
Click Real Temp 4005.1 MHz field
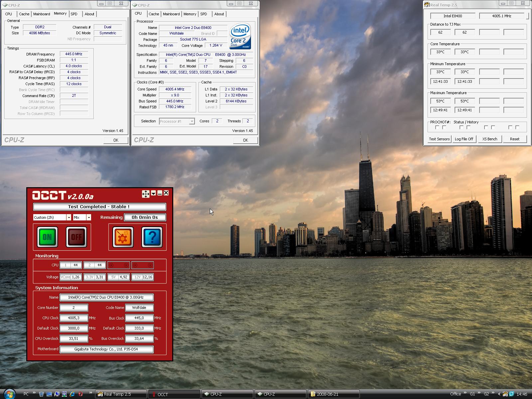(x=502, y=16)
